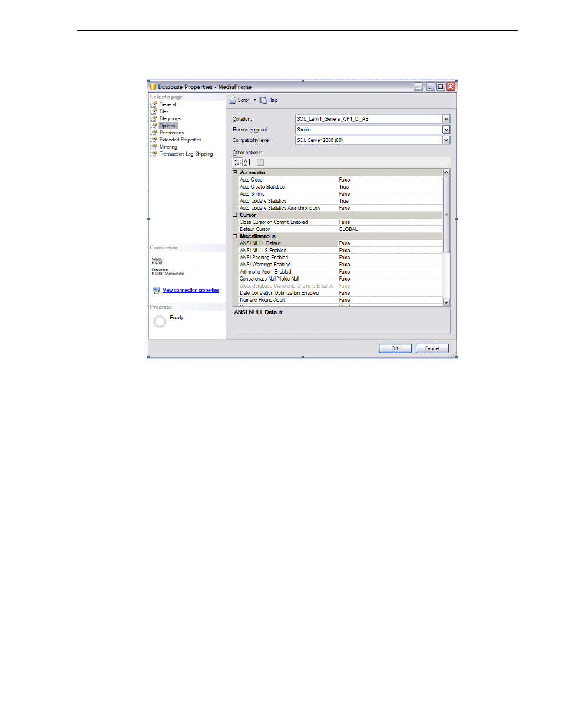Collapse the Cursor category
Viewport: 562px width, 728px height.
pyautogui.click(x=235, y=215)
